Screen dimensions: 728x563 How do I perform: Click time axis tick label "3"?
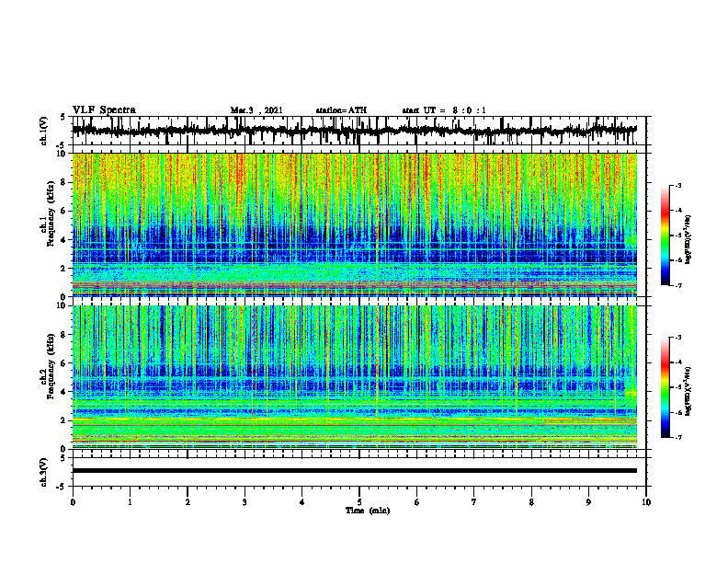point(245,502)
